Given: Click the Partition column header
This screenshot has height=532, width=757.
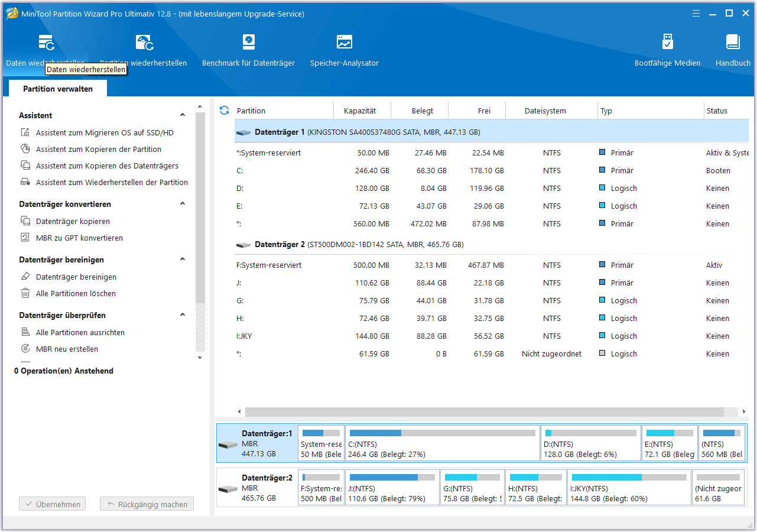Looking at the screenshot, I should 284,111.
